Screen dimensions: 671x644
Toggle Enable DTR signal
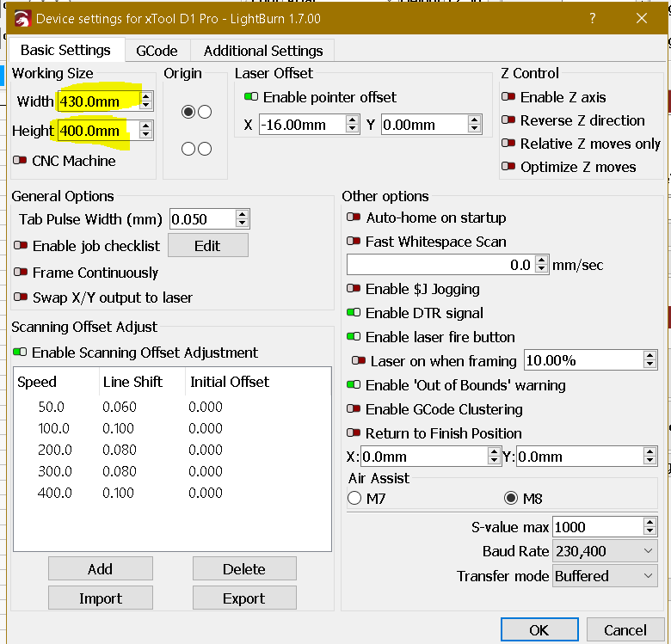tap(354, 313)
